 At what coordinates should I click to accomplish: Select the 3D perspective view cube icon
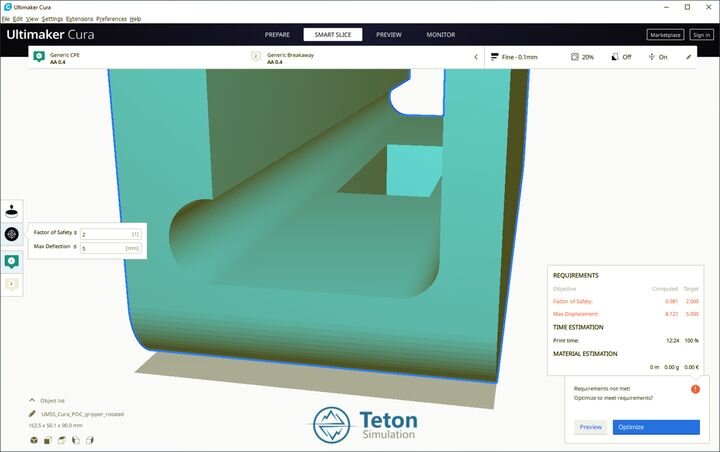[x=32, y=439]
